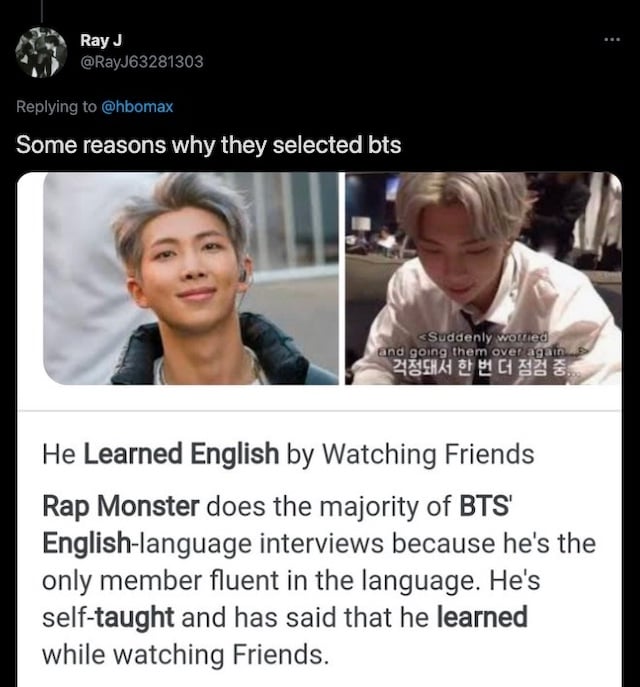Click the phrase "only member fluent in the language"
This screenshot has height=687, width=640.
point(258,581)
